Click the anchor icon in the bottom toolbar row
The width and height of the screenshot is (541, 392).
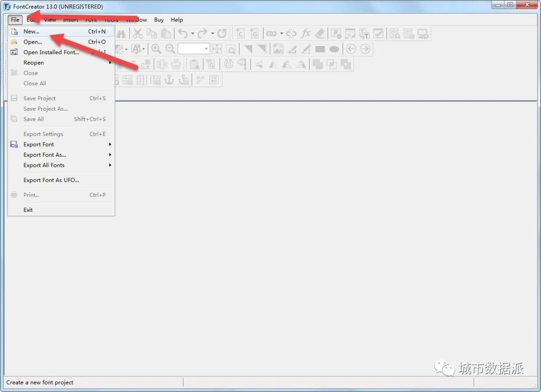click(169, 80)
